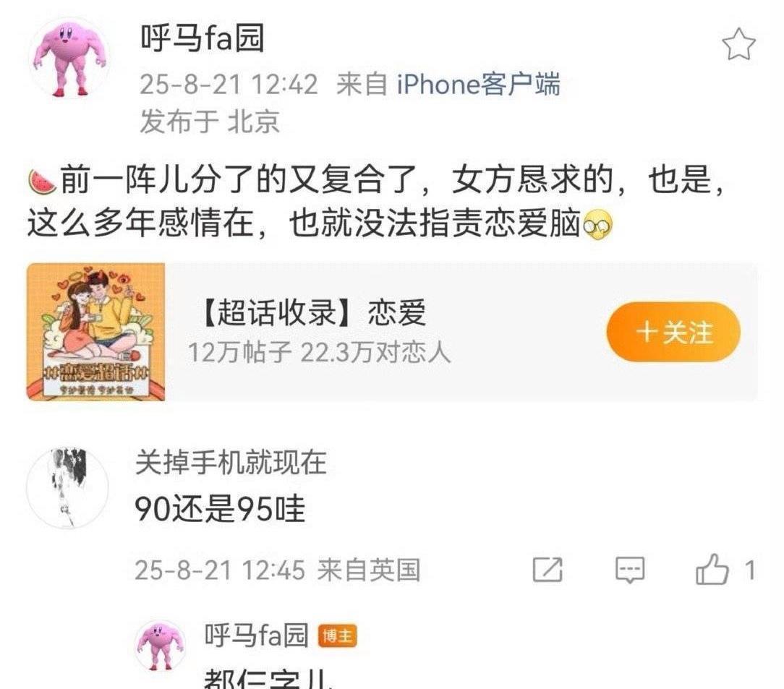Open the 恋爱超话 thumbnail image
Screen dimensions: 784x689
(x=96, y=332)
